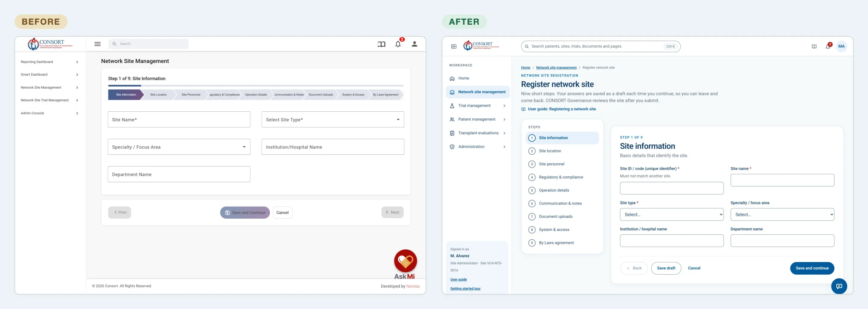Click CONSORT logo in After header
The image size is (868, 309).
(481, 45)
